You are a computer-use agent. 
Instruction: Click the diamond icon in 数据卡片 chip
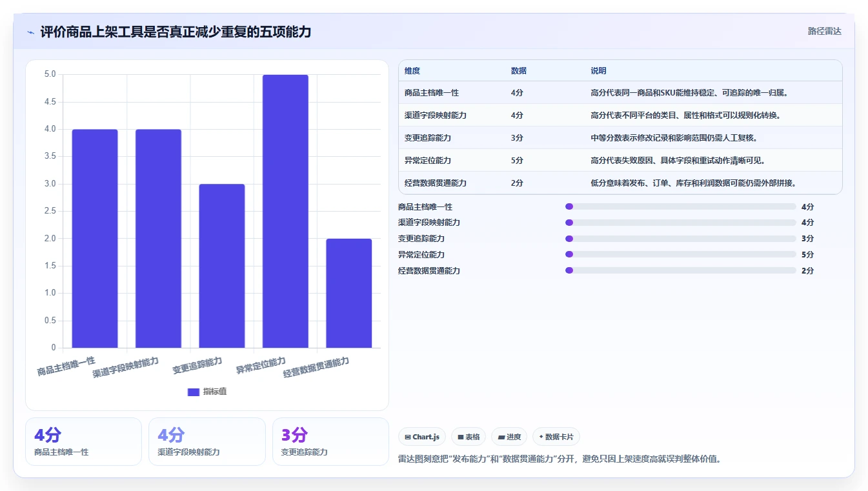541,437
